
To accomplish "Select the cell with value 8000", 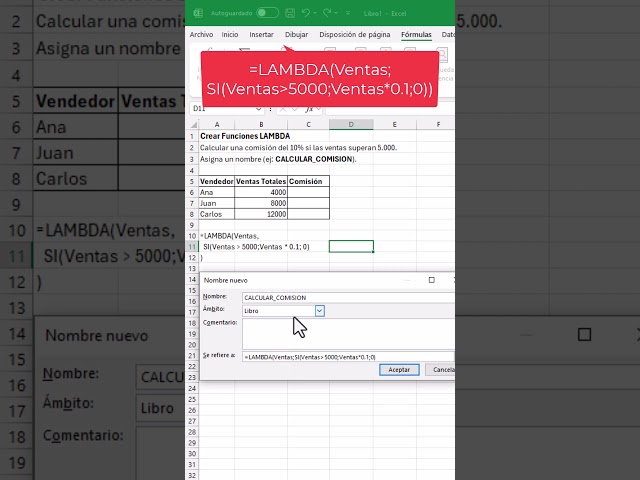I will [261, 203].
